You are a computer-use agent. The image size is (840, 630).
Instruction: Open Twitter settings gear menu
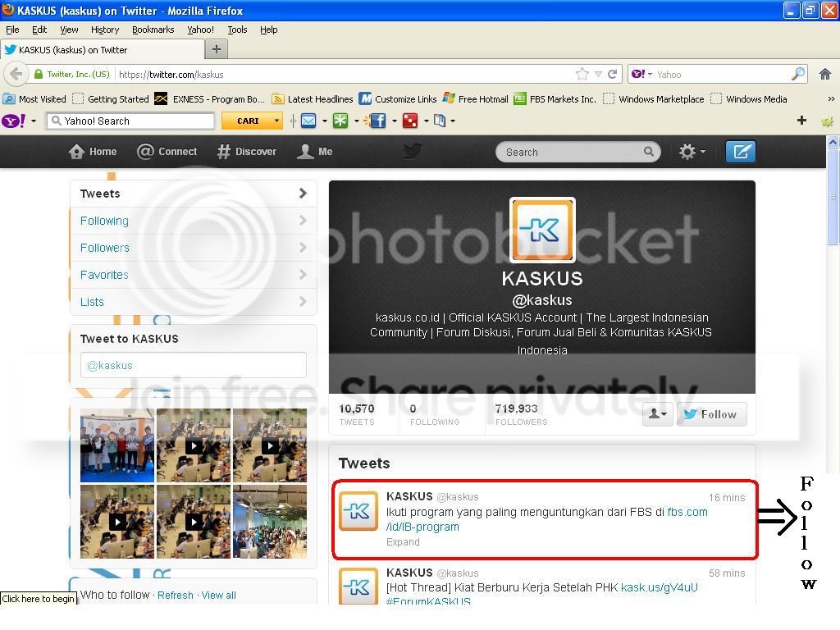pos(692,152)
